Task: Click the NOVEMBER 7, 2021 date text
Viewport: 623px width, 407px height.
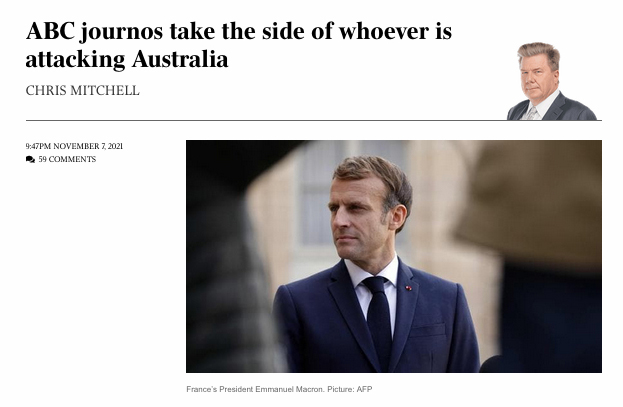Action: coord(88,146)
